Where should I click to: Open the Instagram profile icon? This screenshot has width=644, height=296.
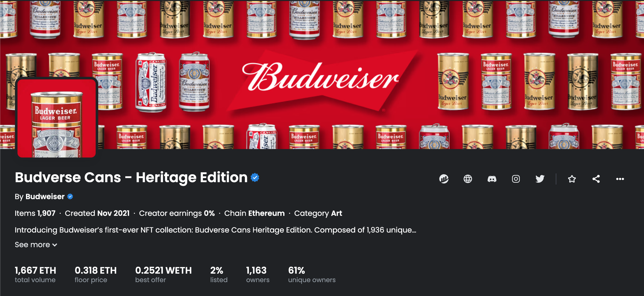[x=516, y=179]
